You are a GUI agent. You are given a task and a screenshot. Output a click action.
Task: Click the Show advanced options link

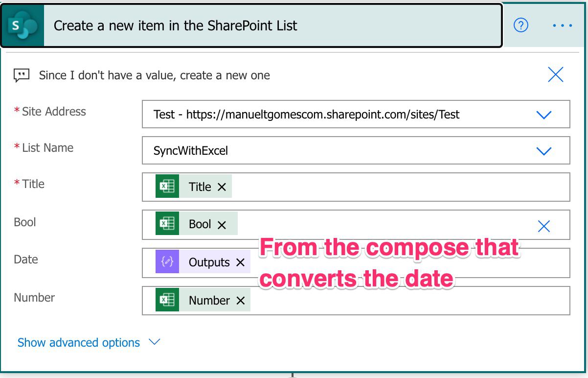[78, 342]
